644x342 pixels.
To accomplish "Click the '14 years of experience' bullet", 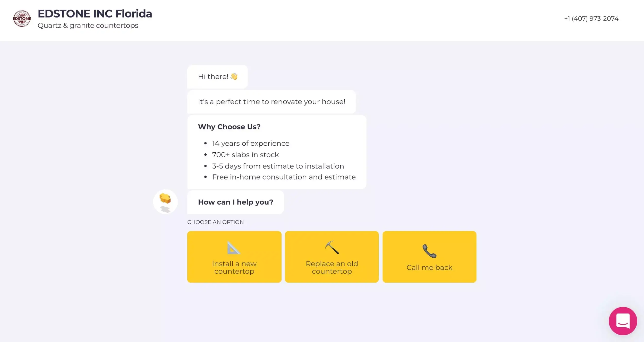I will [250, 143].
